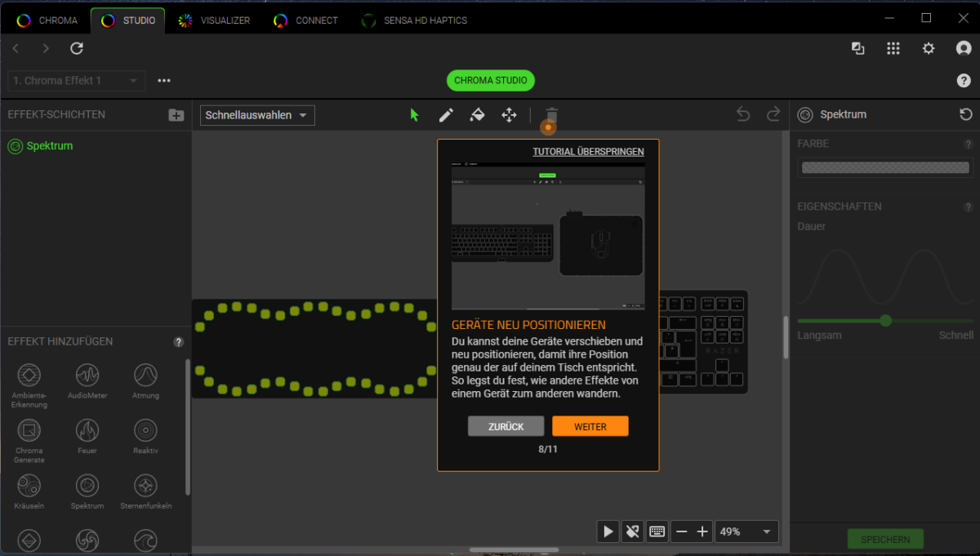
Task: Open help for EFFEKT HINZUFÜGEN
Action: click(179, 342)
